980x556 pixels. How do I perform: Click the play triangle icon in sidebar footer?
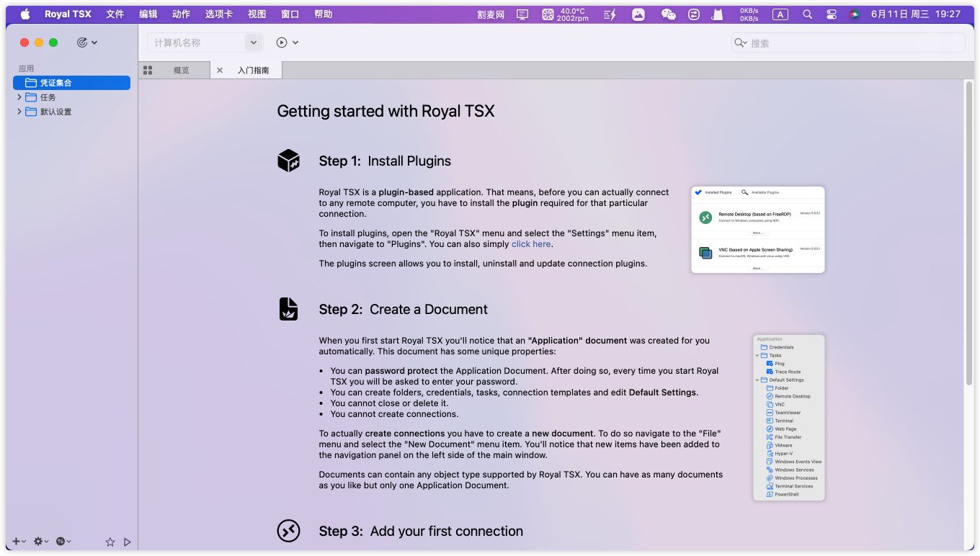point(128,542)
